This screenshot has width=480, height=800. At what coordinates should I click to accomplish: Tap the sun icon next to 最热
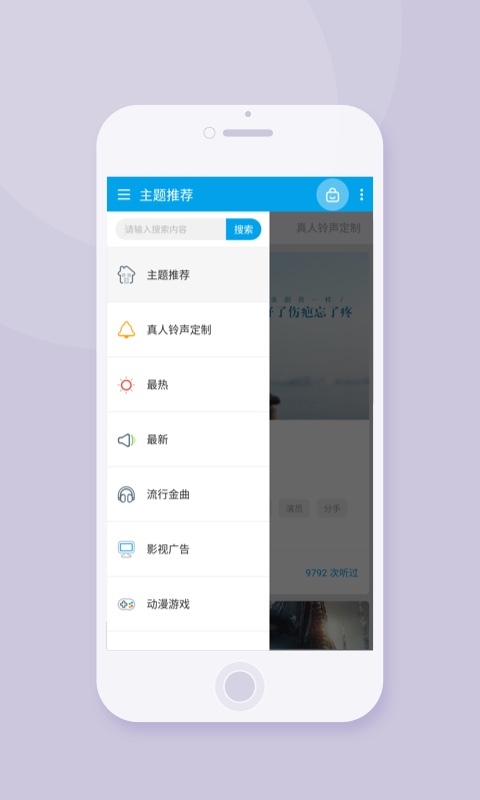127,385
